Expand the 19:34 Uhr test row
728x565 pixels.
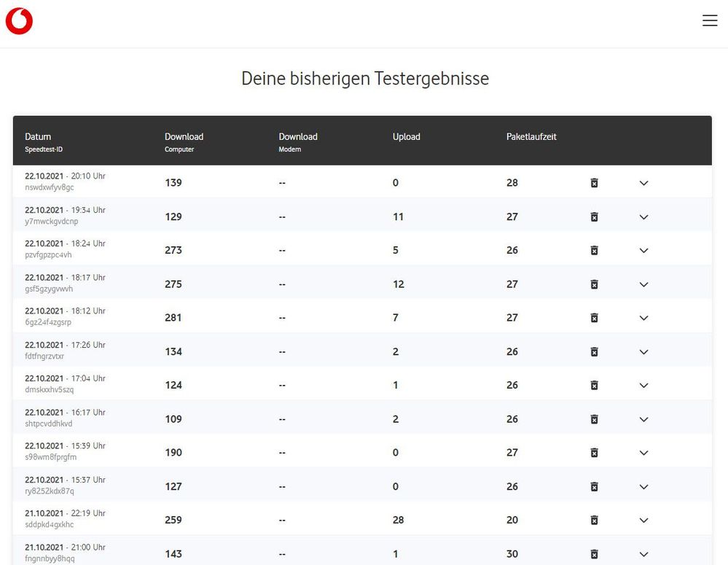643,217
